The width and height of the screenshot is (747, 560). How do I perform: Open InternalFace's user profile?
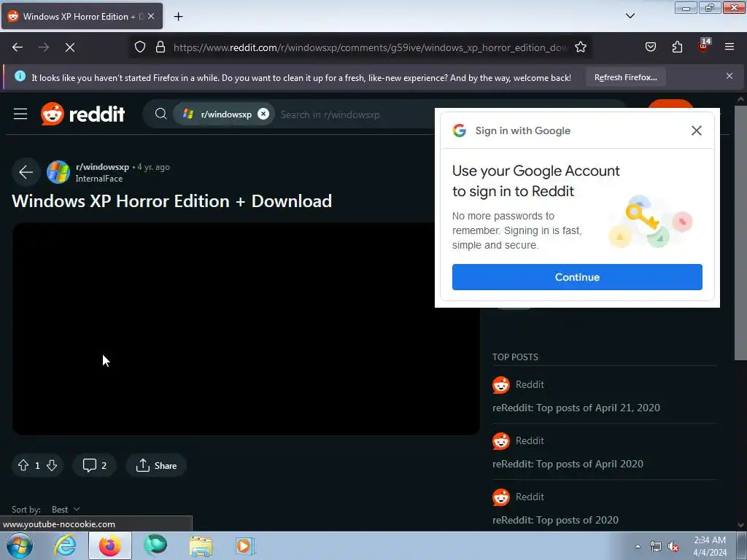point(99,179)
